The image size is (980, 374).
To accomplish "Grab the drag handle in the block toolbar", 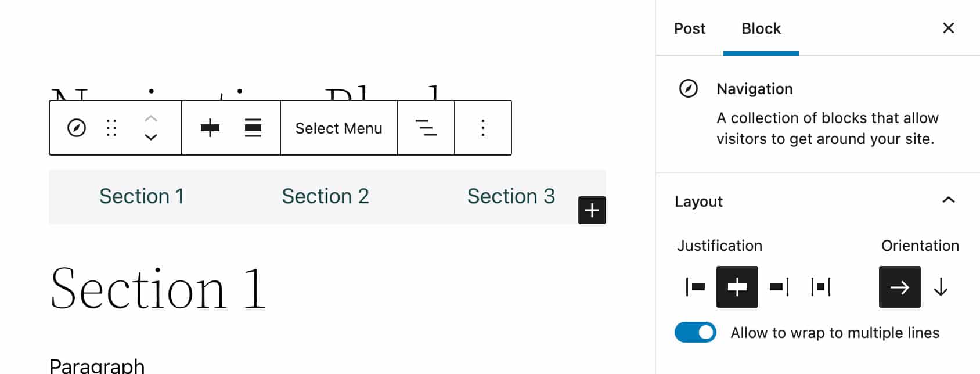I will [x=113, y=128].
